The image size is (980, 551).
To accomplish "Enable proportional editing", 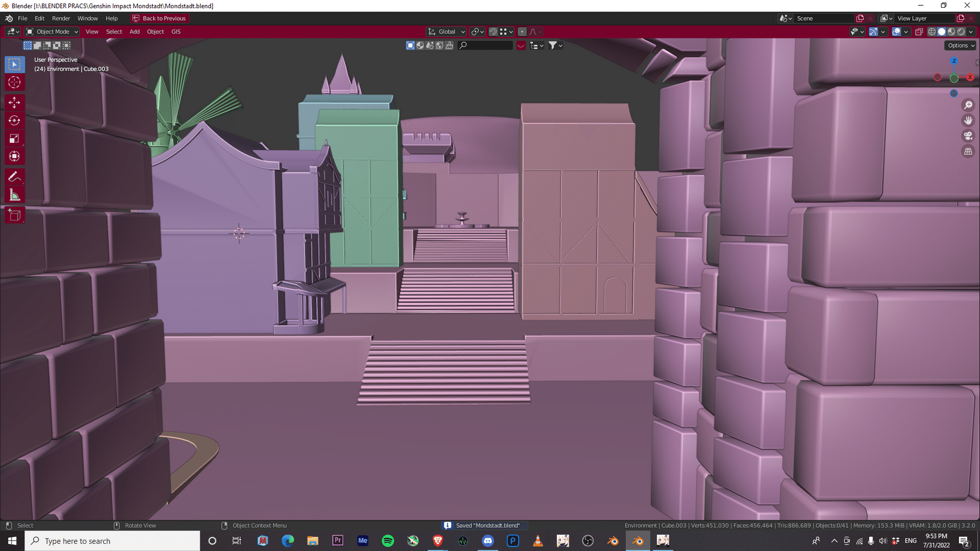I will click(x=522, y=31).
